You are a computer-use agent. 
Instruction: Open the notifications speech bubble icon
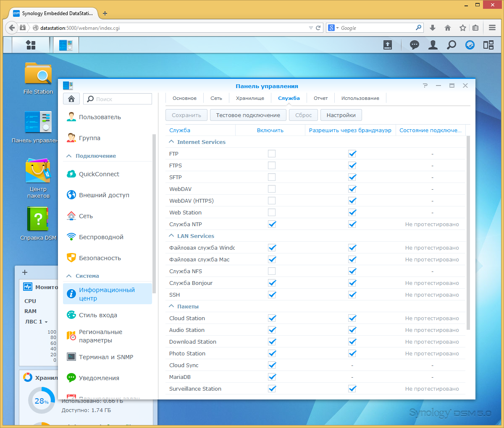pyautogui.click(x=415, y=45)
